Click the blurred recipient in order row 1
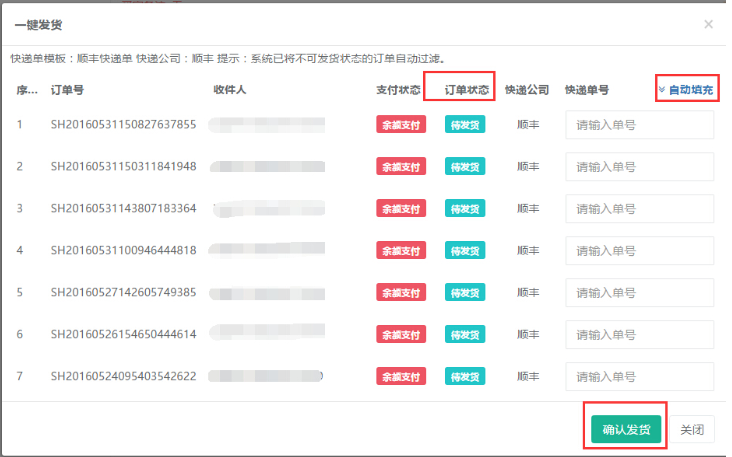 pos(267,125)
